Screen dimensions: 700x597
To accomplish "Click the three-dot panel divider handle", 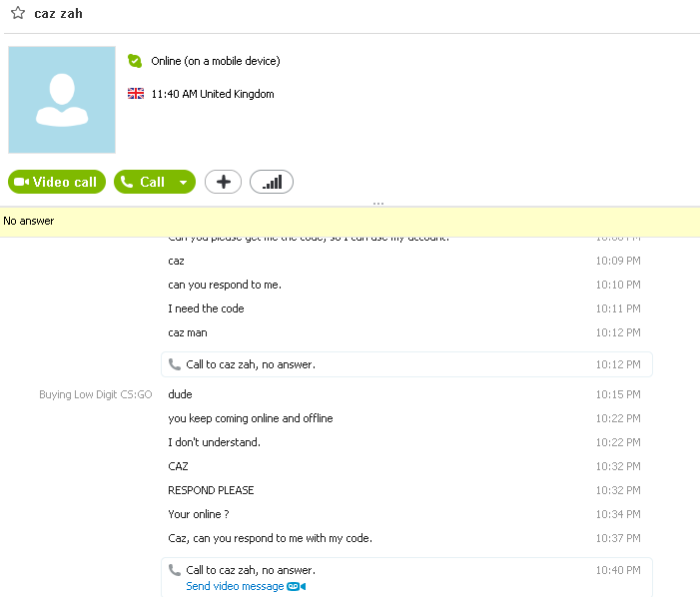I will pyautogui.click(x=378, y=204).
